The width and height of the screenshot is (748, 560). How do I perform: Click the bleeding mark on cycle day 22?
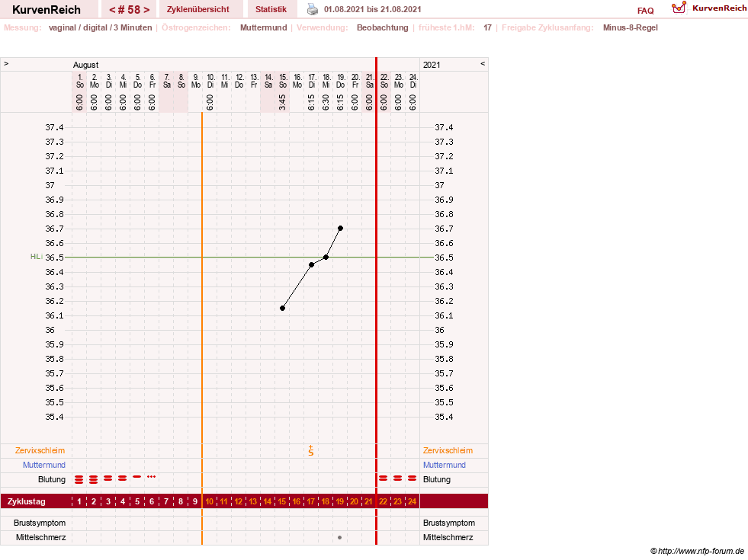coord(383,478)
